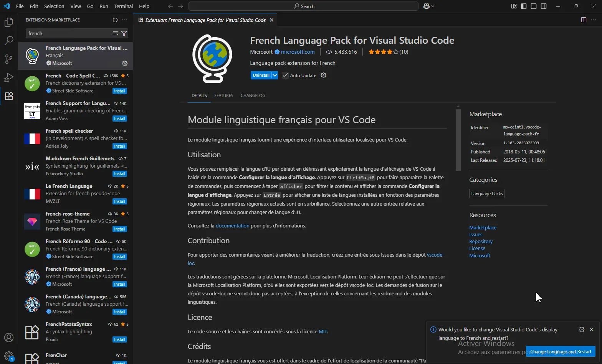Toggle the primary side bar layout button
Viewport: 602px width, 364px height.
pos(524,6)
